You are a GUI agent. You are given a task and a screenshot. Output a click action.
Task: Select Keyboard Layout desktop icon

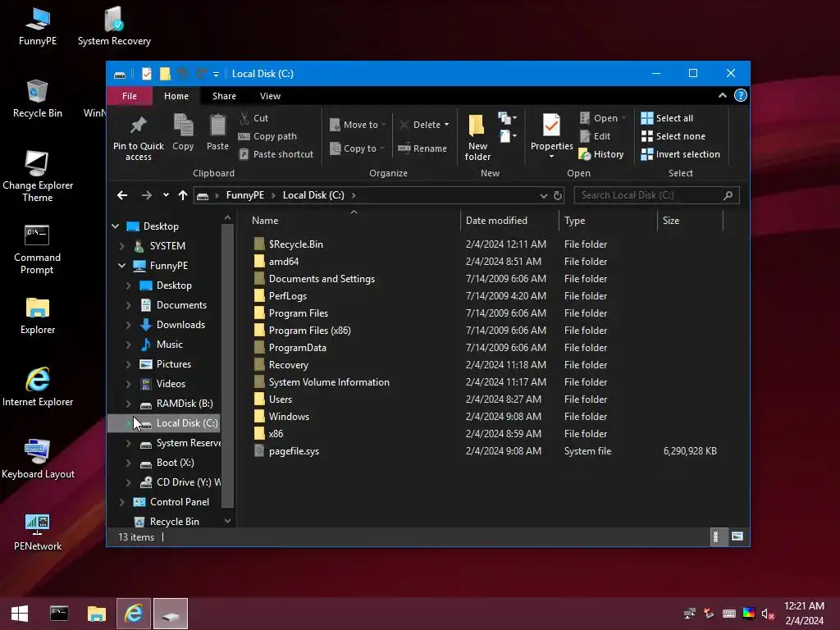click(x=38, y=459)
